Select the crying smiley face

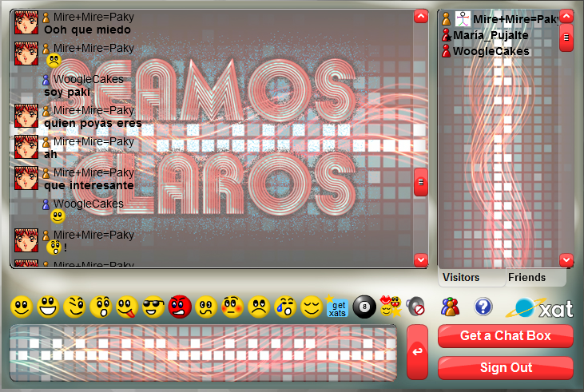[x=284, y=307]
